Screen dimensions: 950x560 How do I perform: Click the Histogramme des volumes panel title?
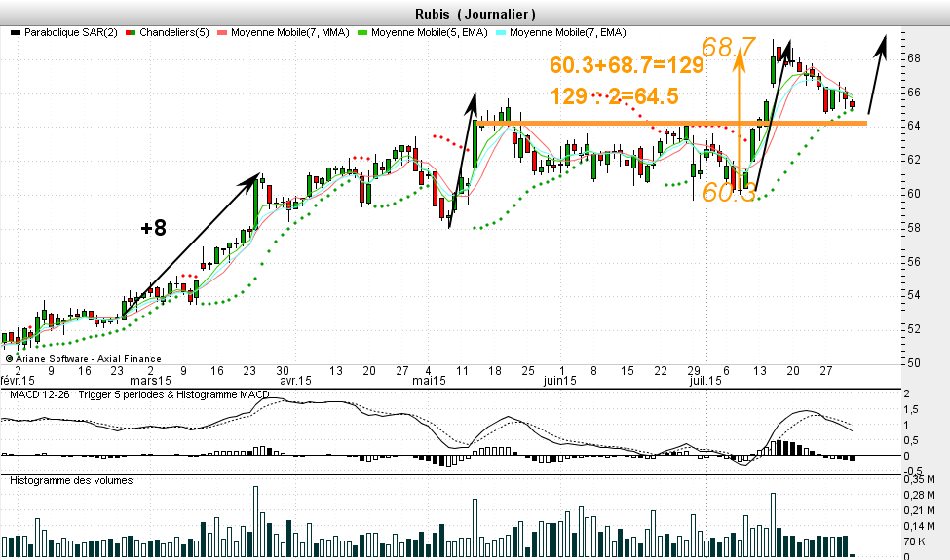(x=71, y=481)
